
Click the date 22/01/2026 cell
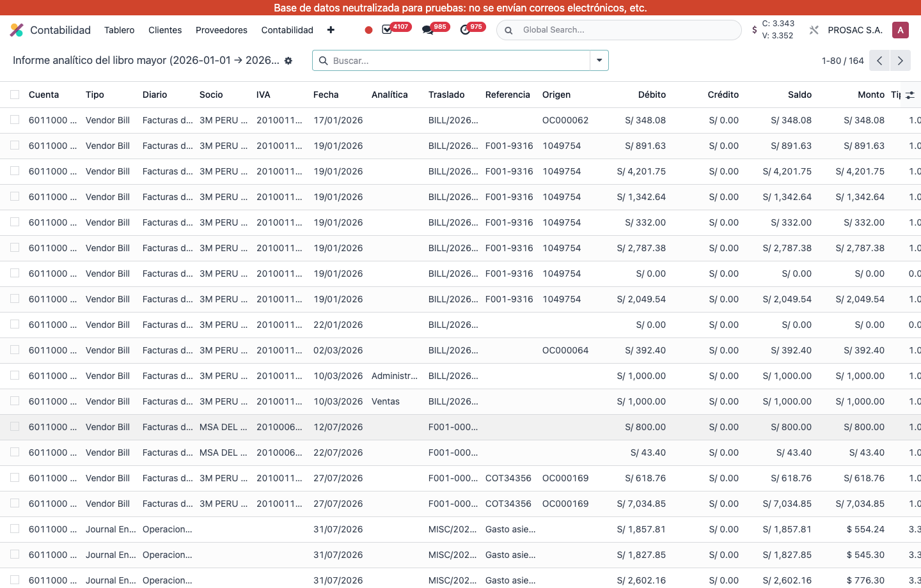tap(338, 325)
